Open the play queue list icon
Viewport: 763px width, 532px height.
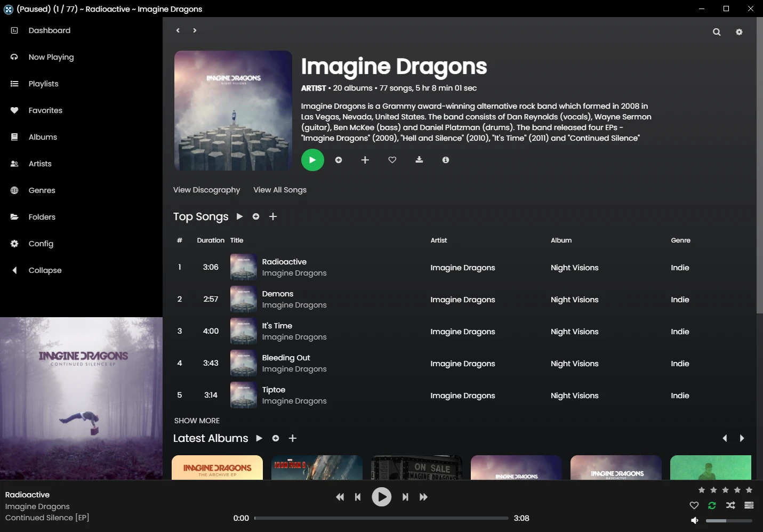(x=749, y=505)
